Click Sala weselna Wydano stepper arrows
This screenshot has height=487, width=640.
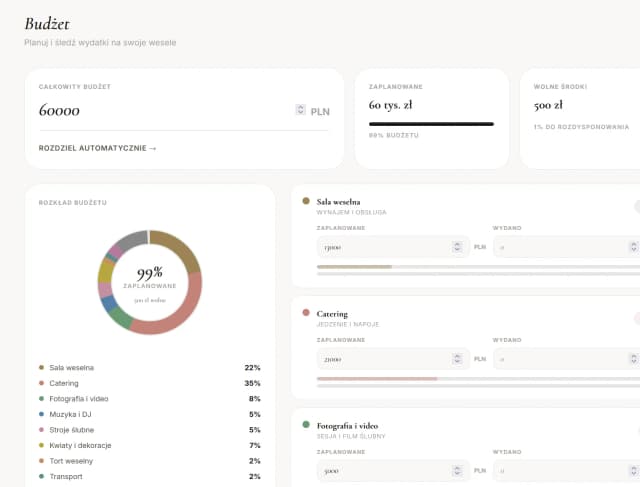pos(633,247)
